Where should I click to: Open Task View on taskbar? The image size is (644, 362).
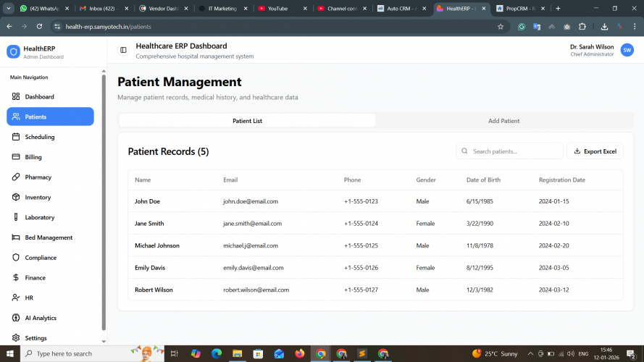(175, 354)
